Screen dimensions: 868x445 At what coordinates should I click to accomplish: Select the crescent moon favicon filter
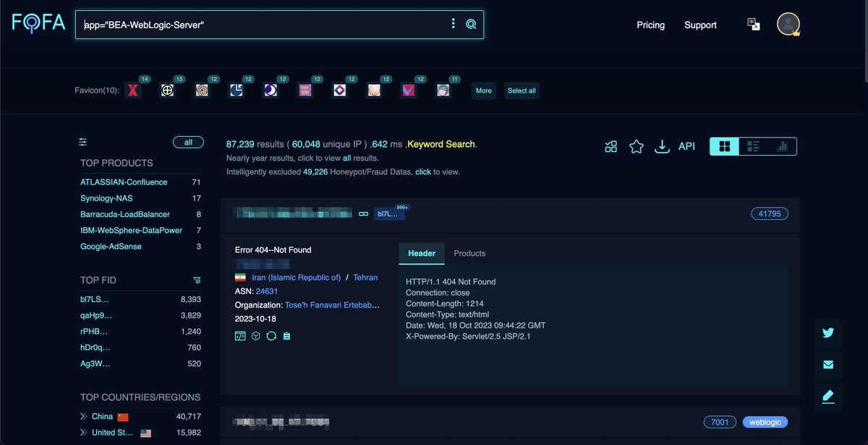click(271, 90)
